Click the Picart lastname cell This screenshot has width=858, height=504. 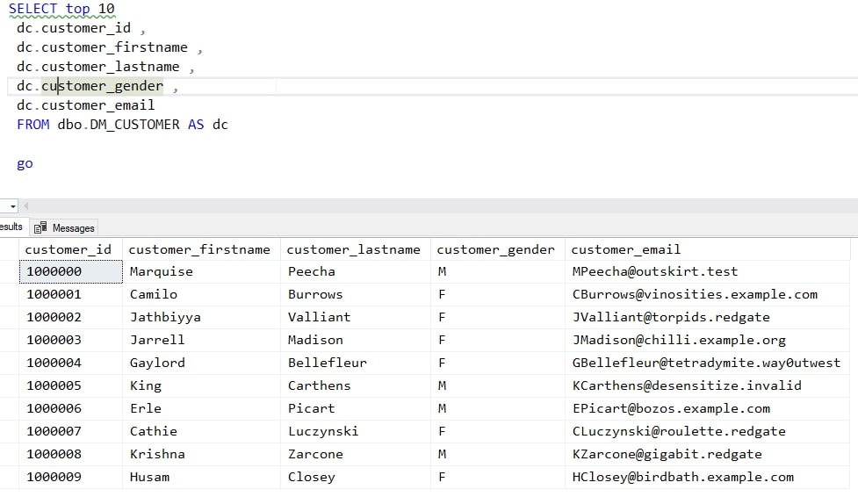coord(356,409)
